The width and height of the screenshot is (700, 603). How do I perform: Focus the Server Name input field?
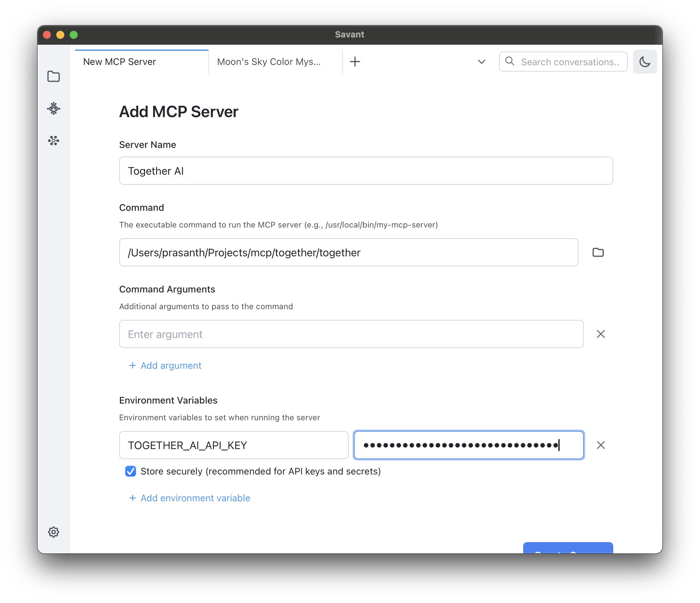click(x=366, y=171)
